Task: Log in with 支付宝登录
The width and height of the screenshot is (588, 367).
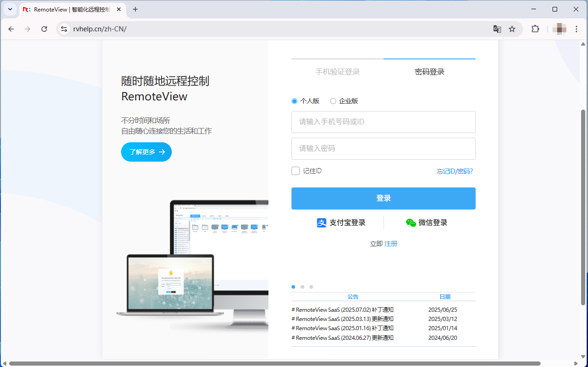Action: click(x=341, y=223)
